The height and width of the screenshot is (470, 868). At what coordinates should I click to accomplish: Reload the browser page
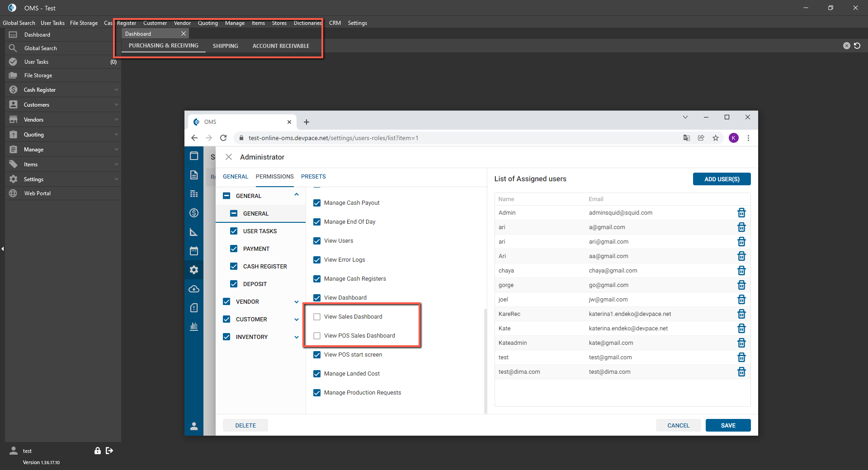click(x=223, y=138)
